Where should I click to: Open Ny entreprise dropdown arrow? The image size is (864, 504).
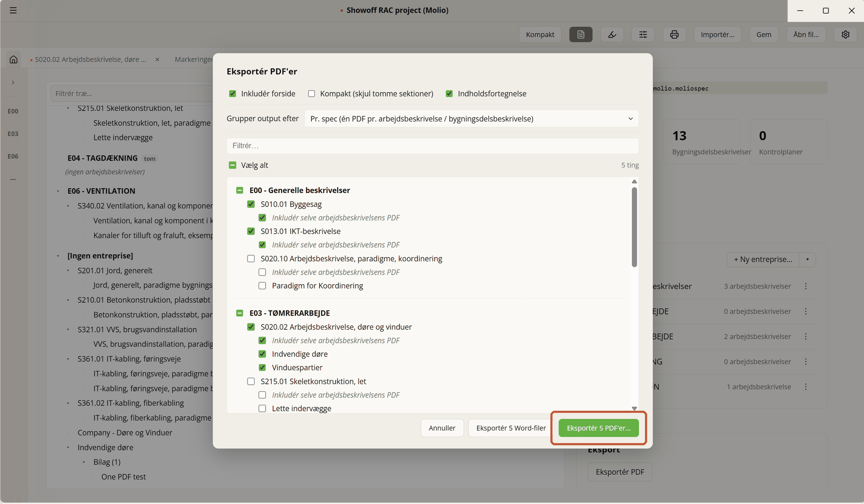click(x=807, y=260)
